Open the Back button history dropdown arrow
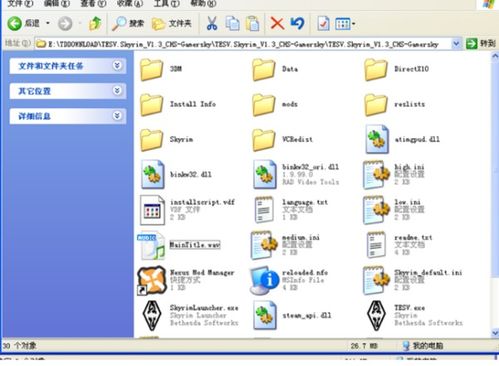Image resolution: width=499 pixels, height=366 pixels. 48,23
